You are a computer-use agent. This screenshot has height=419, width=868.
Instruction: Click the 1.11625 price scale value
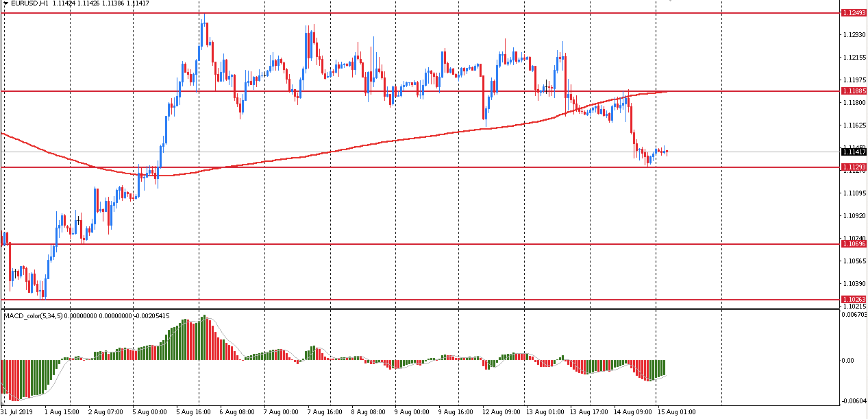coord(854,125)
